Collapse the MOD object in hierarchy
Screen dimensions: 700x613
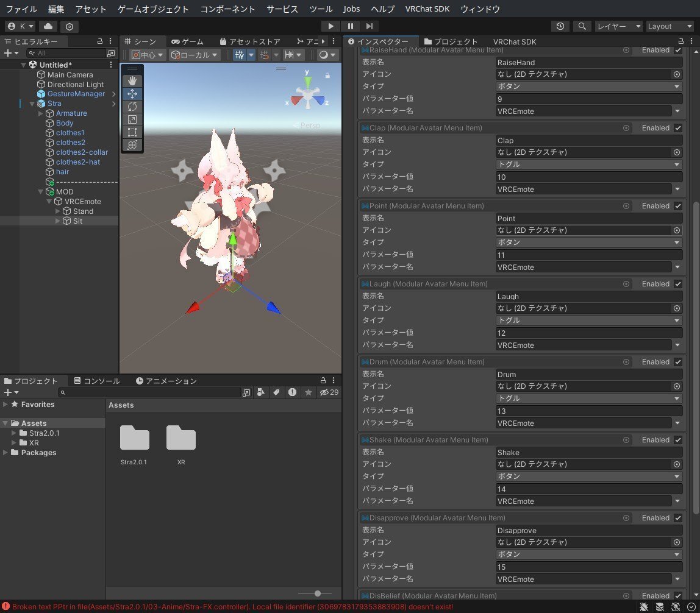[41, 191]
